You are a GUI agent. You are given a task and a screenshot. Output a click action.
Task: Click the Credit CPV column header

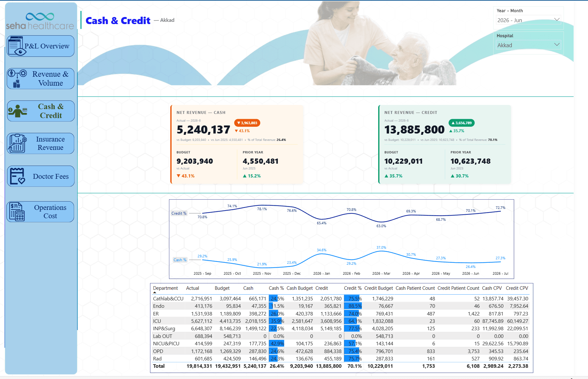click(517, 288)
